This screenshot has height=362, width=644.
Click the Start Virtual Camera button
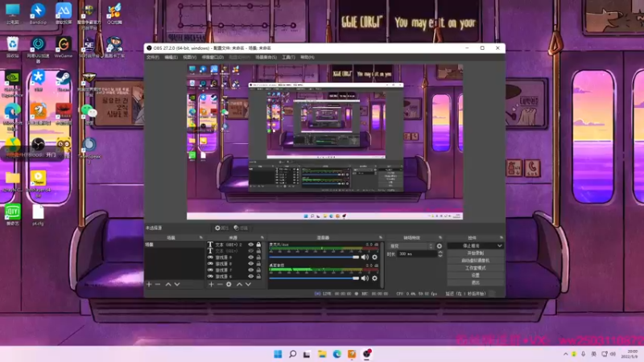pyautogui.click(x=475, y=261)
